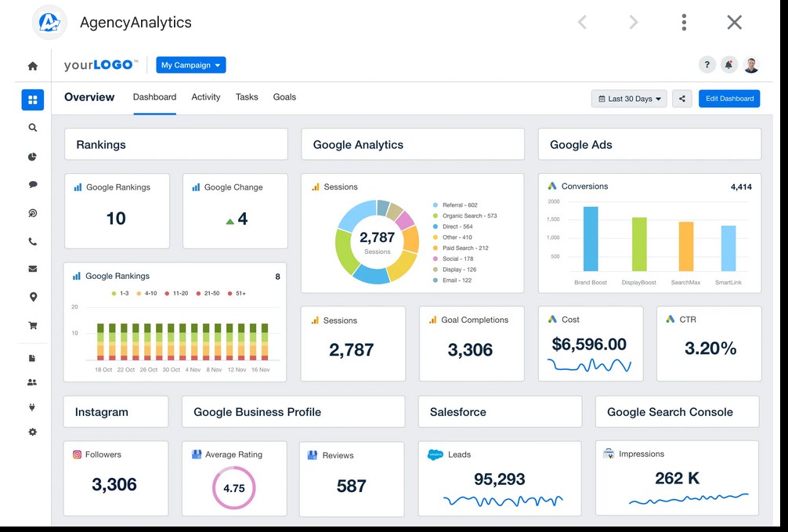Click the Reviews value 587

(351, 487)
